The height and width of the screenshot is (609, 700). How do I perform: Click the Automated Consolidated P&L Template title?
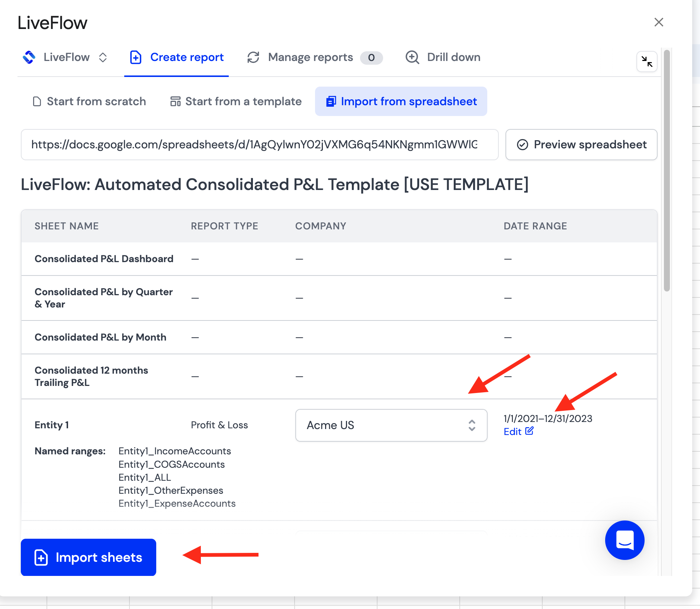pyautogui.click(x=275, y=184)
